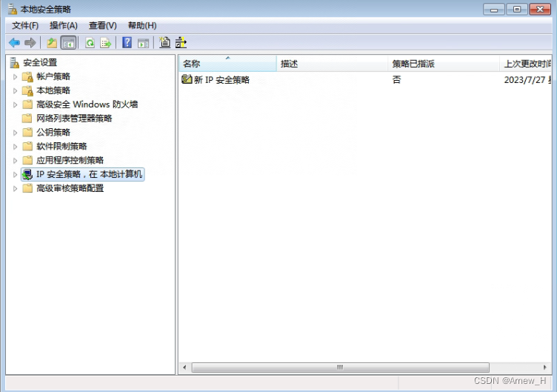
Task: Click the 软件限制策略 folder icon
Action: [x=27, y=147]
